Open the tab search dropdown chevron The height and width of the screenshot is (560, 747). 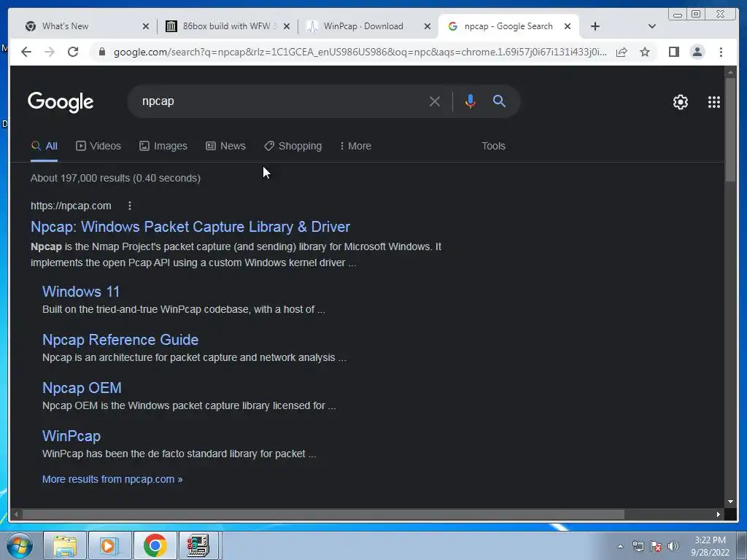pos(652,26)
